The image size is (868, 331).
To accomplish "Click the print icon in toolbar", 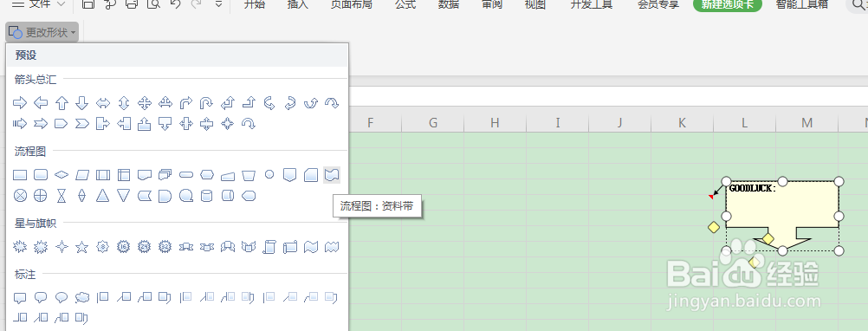I will (131, 4).
